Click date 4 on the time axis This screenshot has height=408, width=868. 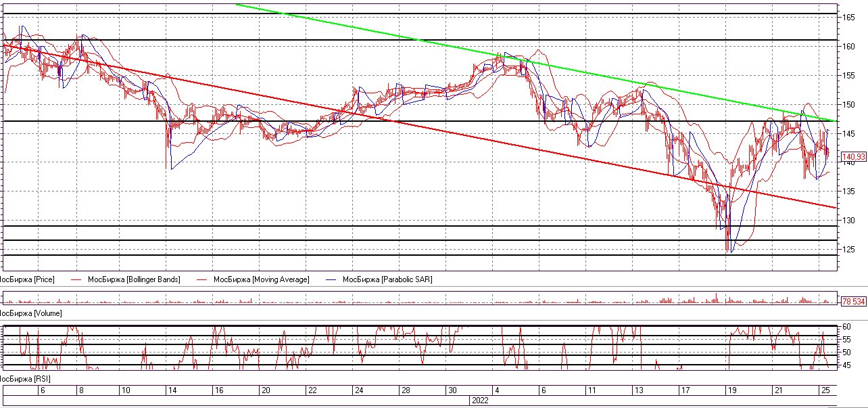[x=498, y=390]
